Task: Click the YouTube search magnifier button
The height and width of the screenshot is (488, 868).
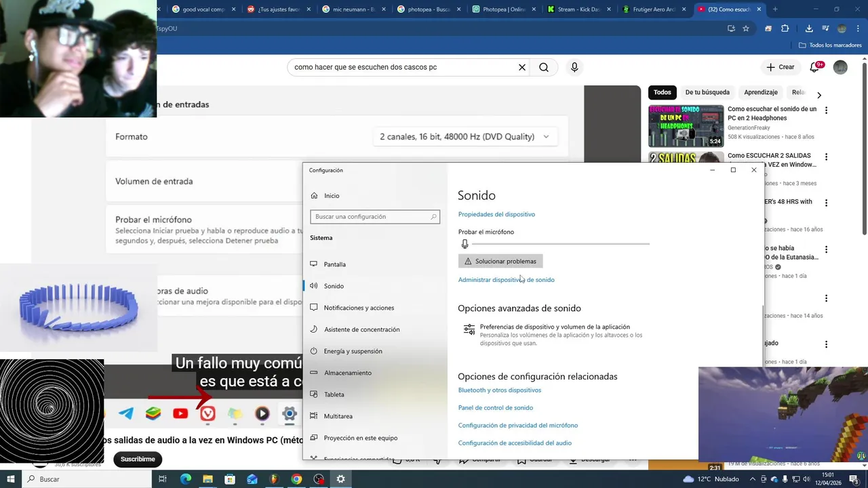Action: click(544, 67)
